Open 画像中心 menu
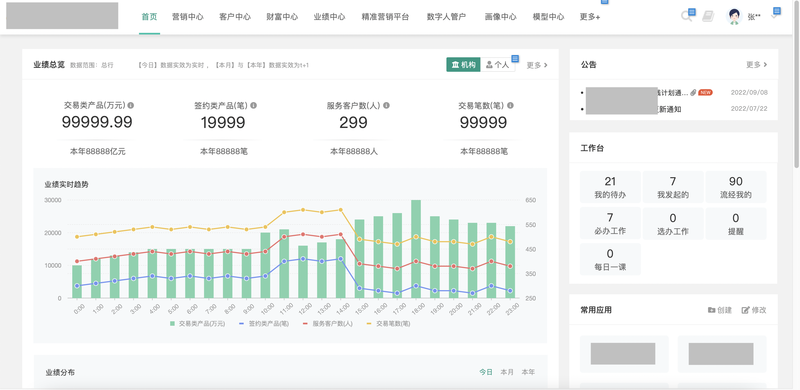 coord(501,17)
